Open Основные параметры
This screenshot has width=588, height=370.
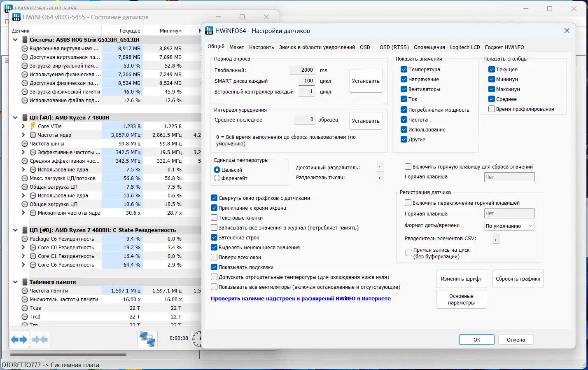[x=462, y=299]
